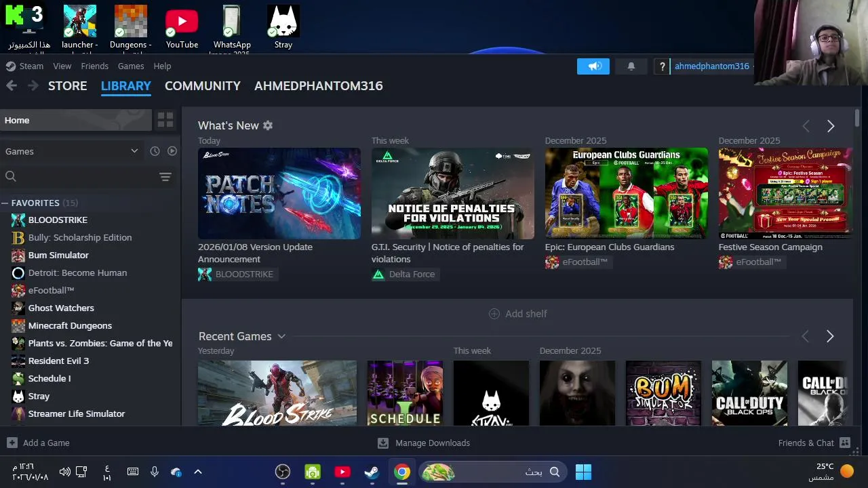Open WhatsApp Image desktop file
868x488 pixels.
click(232, 29)
